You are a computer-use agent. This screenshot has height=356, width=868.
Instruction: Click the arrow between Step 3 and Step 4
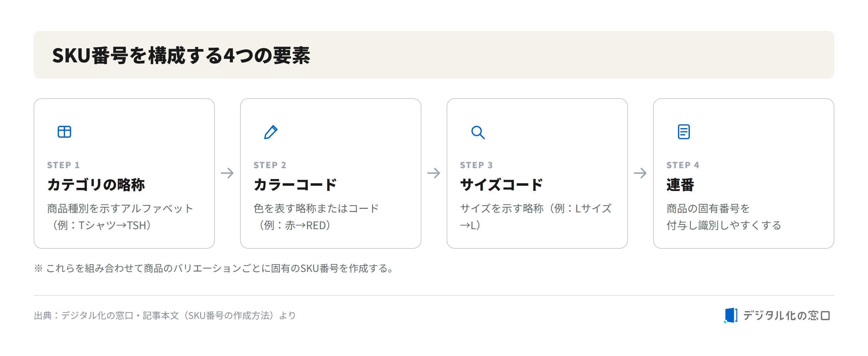click(640, 173)
